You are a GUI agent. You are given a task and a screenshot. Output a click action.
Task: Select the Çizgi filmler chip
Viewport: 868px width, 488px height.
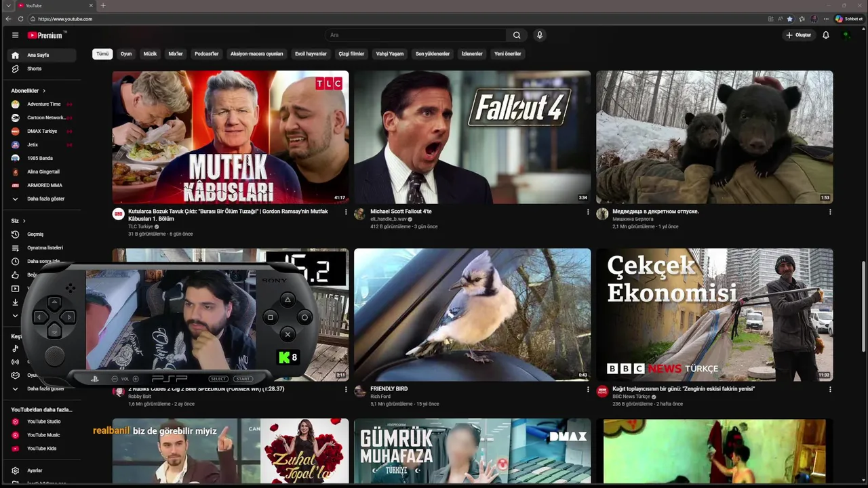tap(351, 54)
